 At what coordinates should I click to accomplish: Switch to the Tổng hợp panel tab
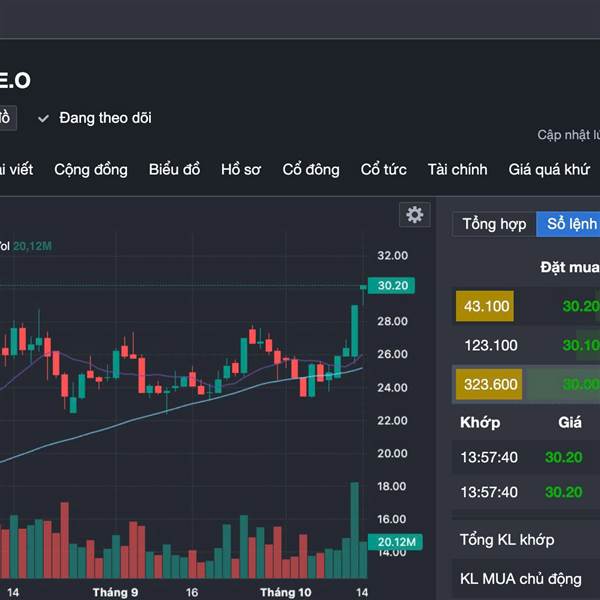(494, 224)
